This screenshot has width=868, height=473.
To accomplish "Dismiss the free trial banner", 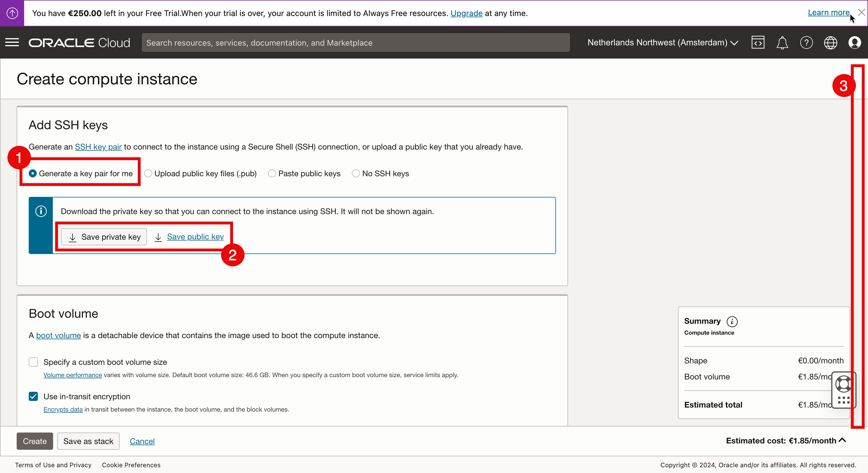I will pyautogui.click(x=861, y=12).
